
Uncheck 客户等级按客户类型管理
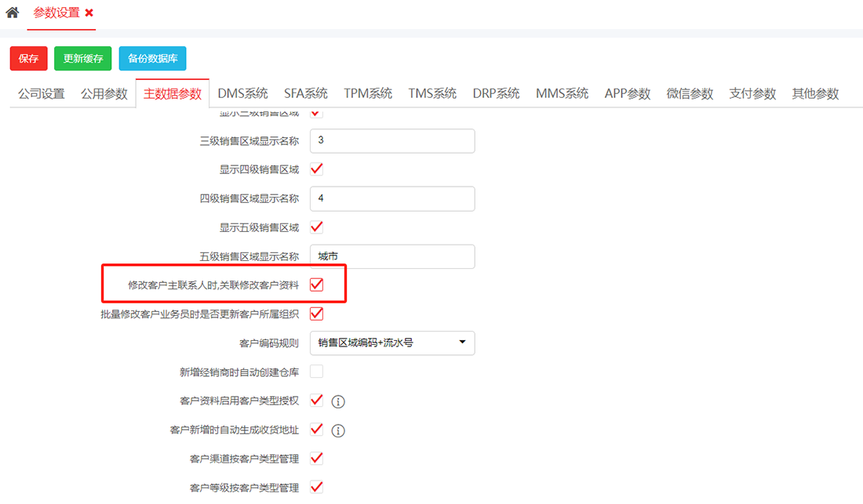click(316, 487)
